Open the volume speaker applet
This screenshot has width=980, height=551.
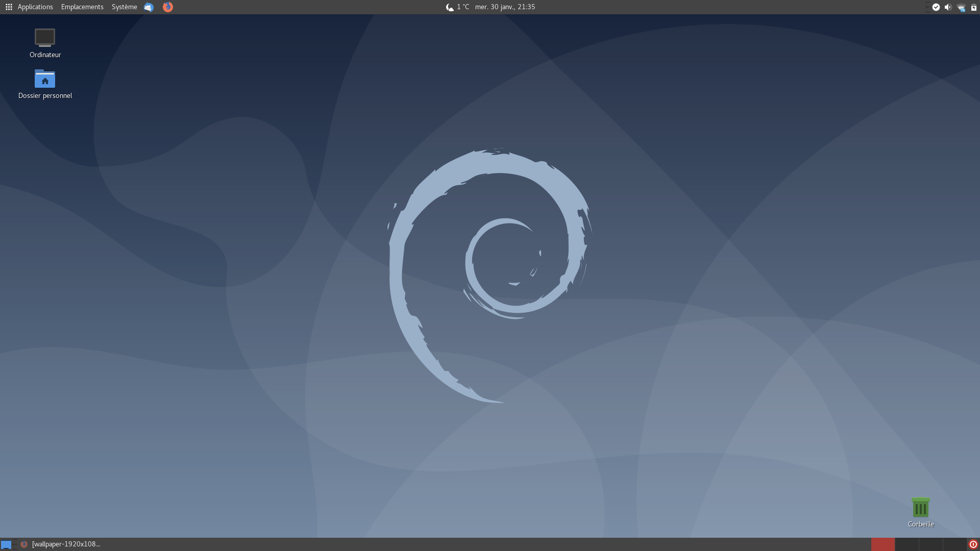point(948,7)
